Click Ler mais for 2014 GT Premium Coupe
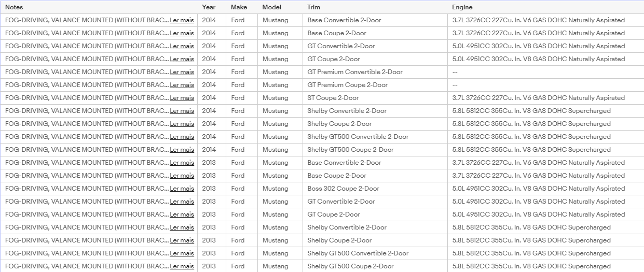 coord(182,85)
